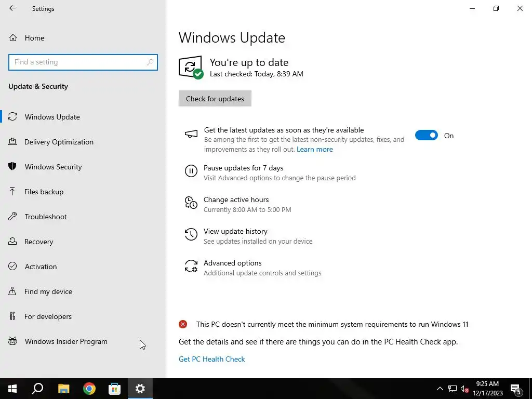Click the megaphone icon beside latest updates

[191, 134]
